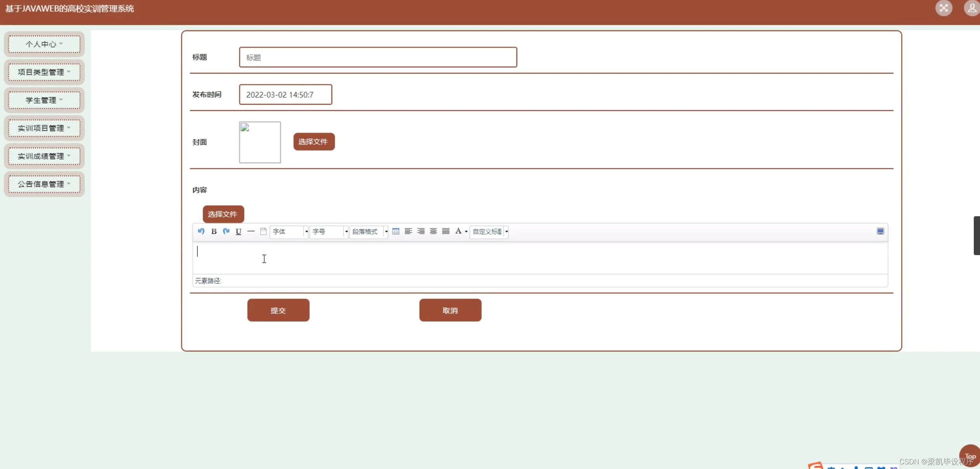
Task: Toggle underline formatting
Action: pos(238,231)
